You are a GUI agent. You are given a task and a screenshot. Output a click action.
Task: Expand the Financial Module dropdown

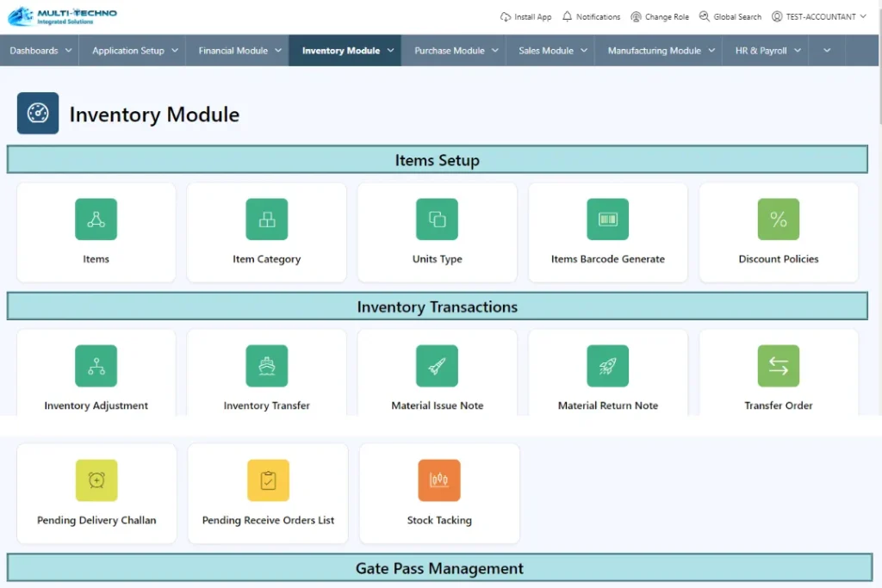click(x=239, y=51)
